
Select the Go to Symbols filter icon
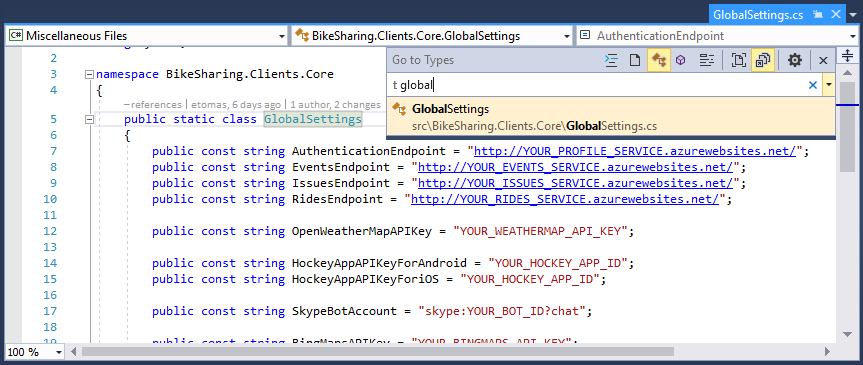pyautogui.click(x=707, y=61)
